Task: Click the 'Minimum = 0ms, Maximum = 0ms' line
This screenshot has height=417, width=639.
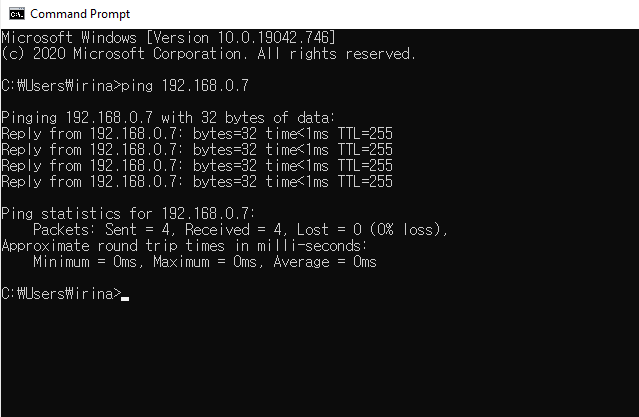Action: coord(205,262)
